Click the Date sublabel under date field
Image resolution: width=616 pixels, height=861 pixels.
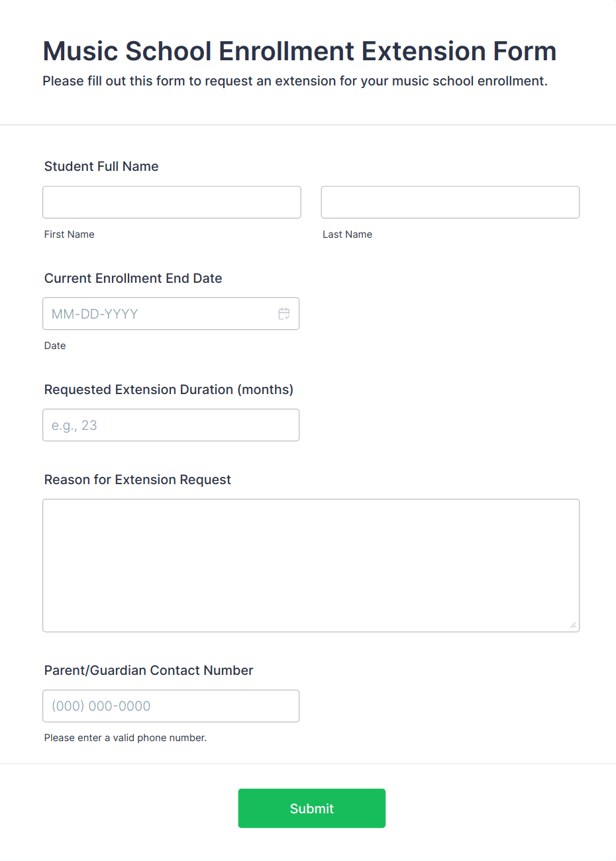[x=55, y=346]
